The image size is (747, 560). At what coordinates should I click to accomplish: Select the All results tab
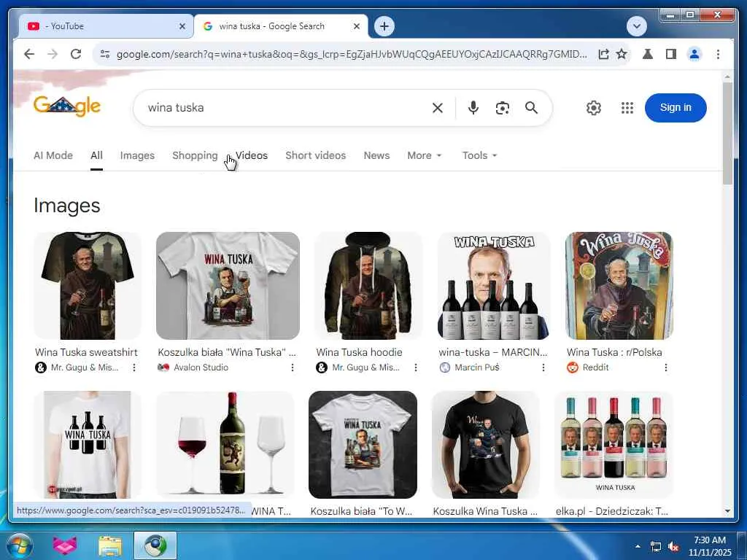pos(97,156)
